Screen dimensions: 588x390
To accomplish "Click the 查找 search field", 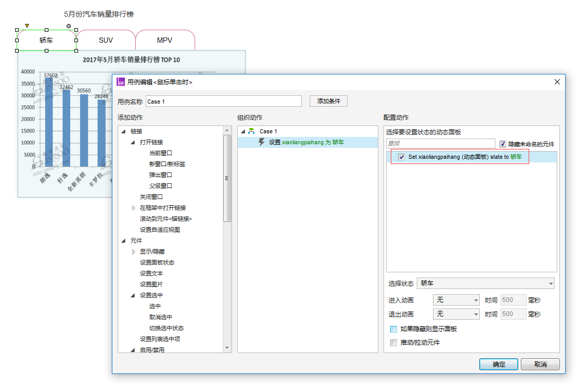I will tap(441, 143).
